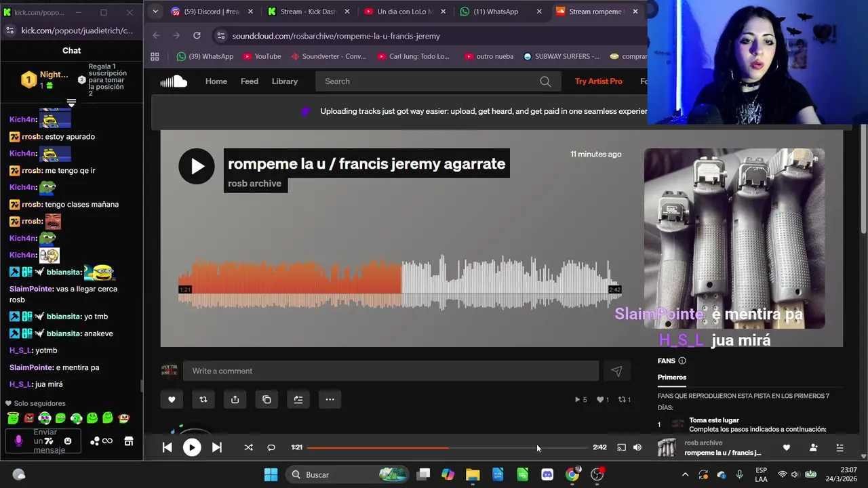The image size is (868, 488).
Task: Open Try Artist Pro link
Action: [598, 81]
